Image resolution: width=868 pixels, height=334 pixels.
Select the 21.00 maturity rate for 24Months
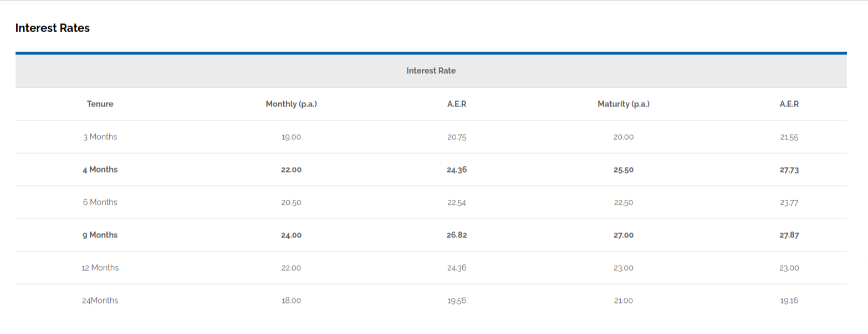(624, 301)
